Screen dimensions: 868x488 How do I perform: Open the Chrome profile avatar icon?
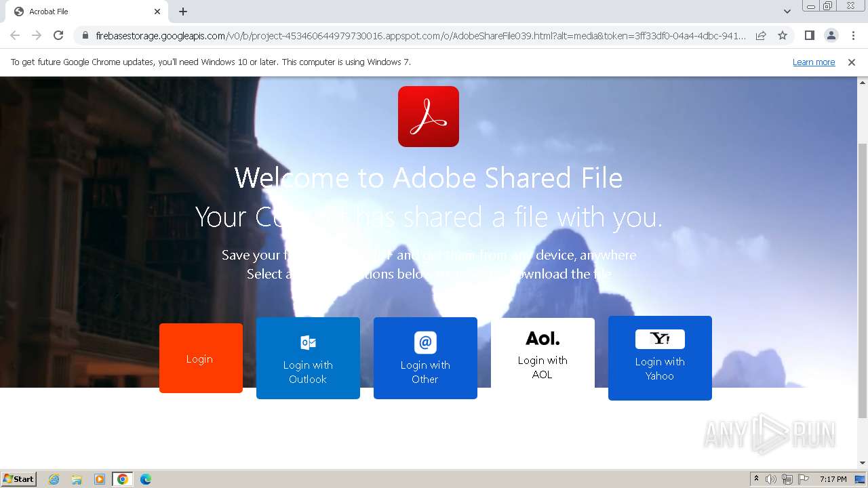[x=831, y=35]
